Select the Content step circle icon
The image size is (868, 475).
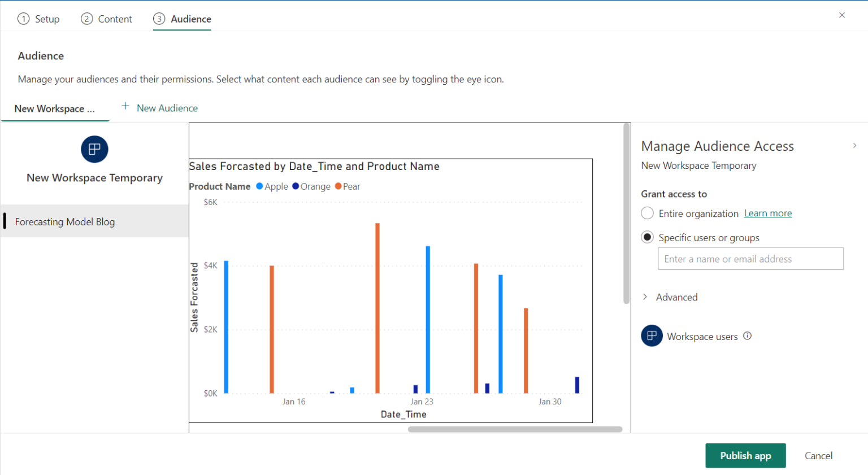pyautogui.click(x=87, y=19)
